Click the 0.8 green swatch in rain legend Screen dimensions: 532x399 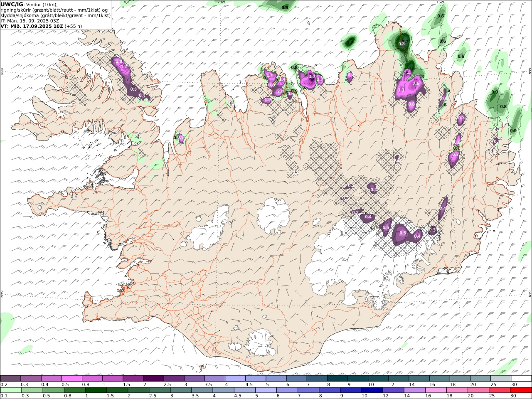coord(74,390)
